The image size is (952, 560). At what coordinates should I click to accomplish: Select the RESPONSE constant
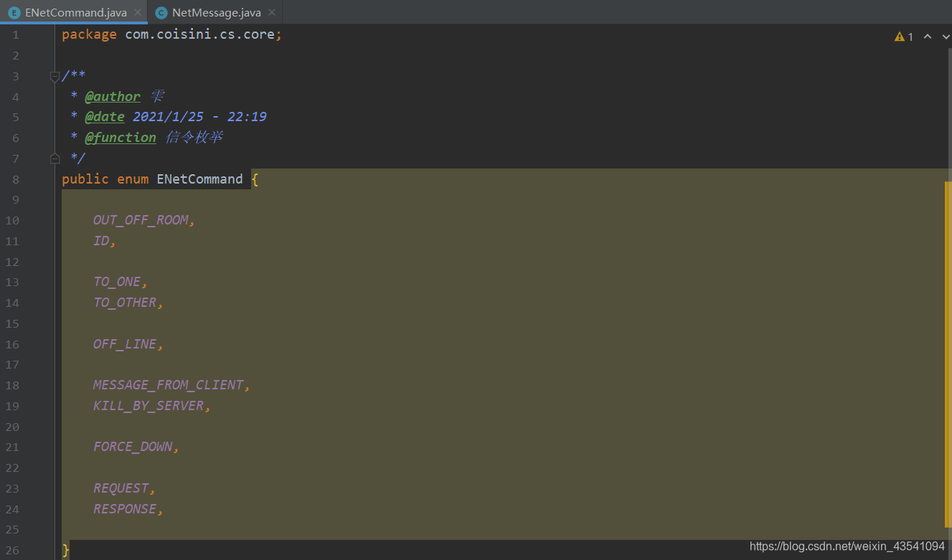125,509
